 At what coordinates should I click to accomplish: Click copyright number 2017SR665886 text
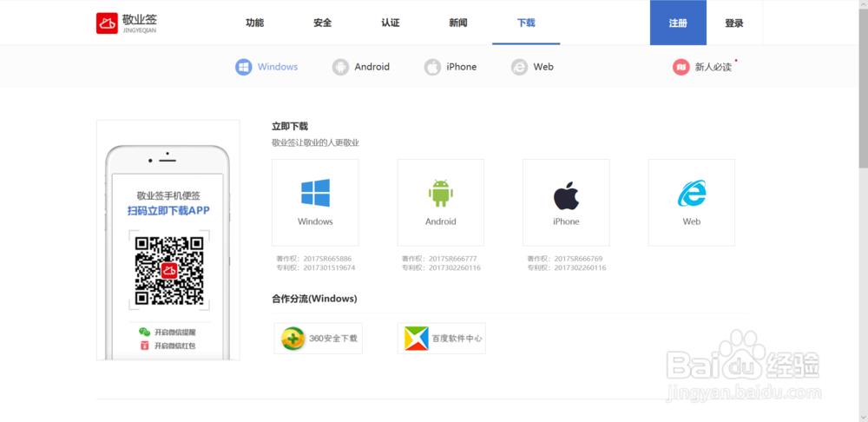click(327, 259)
